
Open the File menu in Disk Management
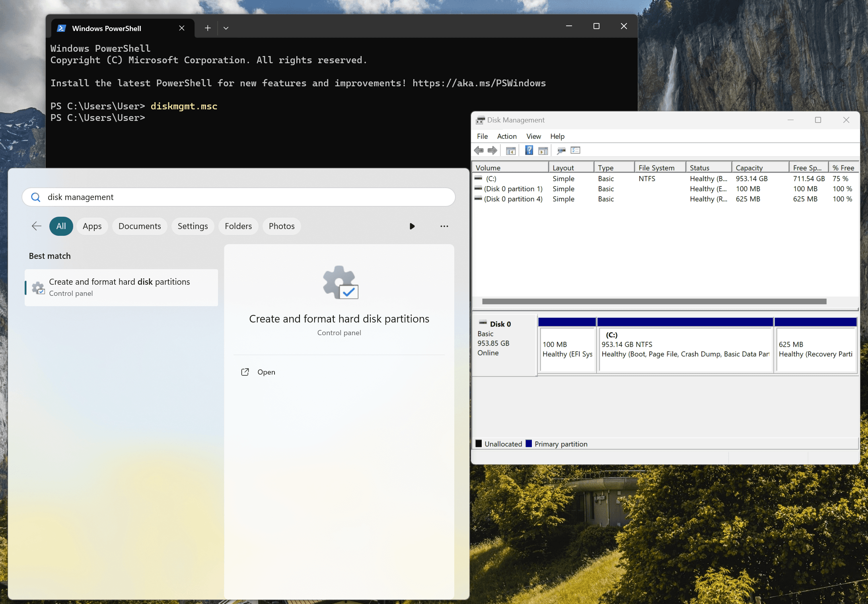coord(482,136)
